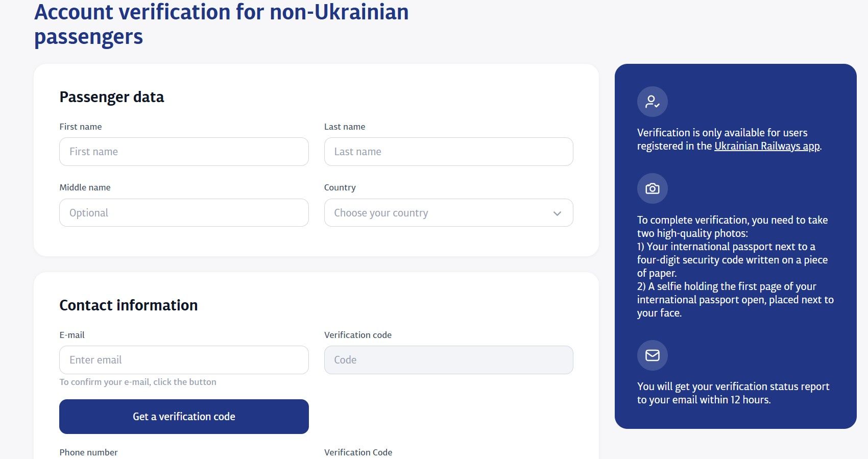Screen dimensions: 868x459
Task: Click the email confirmation hint text
Action: coord(138,382)
